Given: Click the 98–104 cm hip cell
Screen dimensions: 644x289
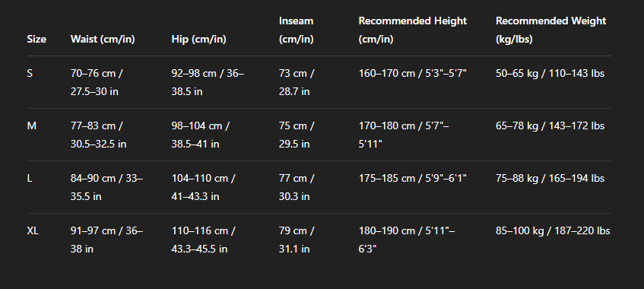Looking at the screenshot, I should click(x=201, y=135).
